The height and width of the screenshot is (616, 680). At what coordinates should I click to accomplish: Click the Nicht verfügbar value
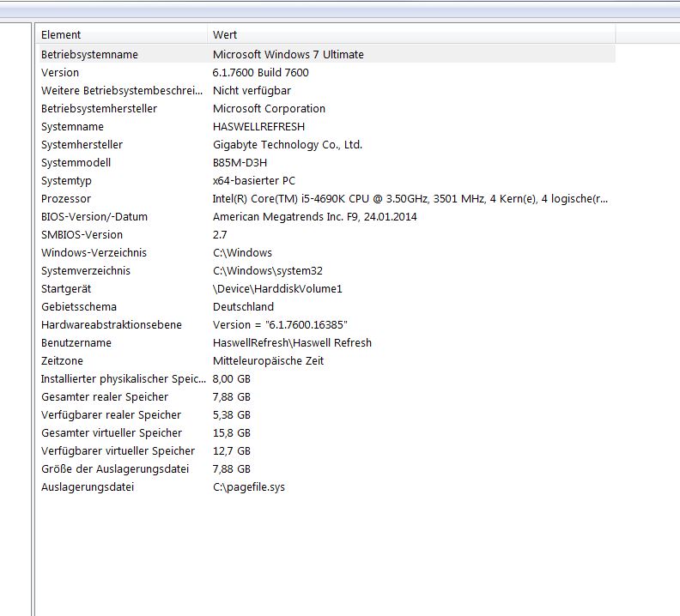252,91
